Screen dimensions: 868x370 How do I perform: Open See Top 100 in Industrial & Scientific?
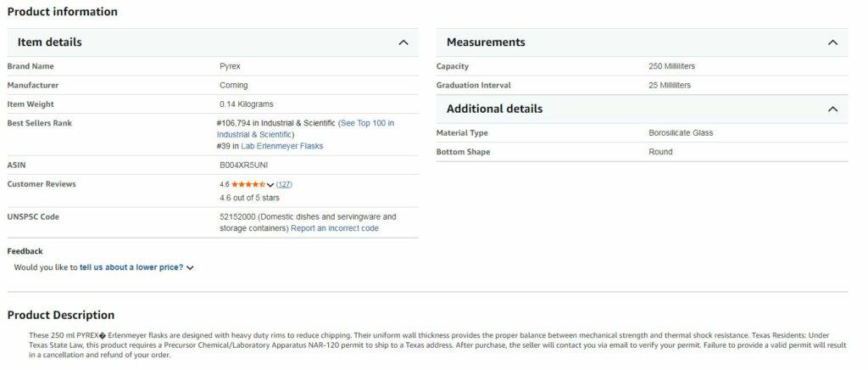coord(365,123)
